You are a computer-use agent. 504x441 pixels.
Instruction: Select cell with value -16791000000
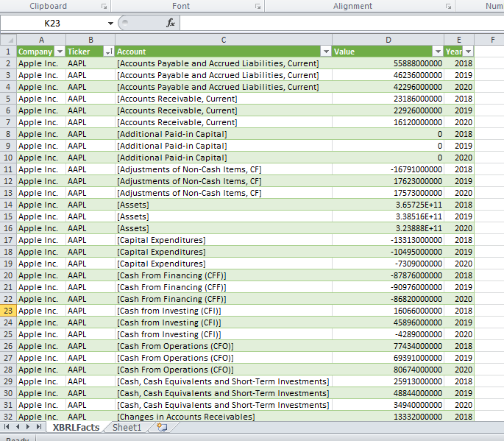click(x=388, y=169)
